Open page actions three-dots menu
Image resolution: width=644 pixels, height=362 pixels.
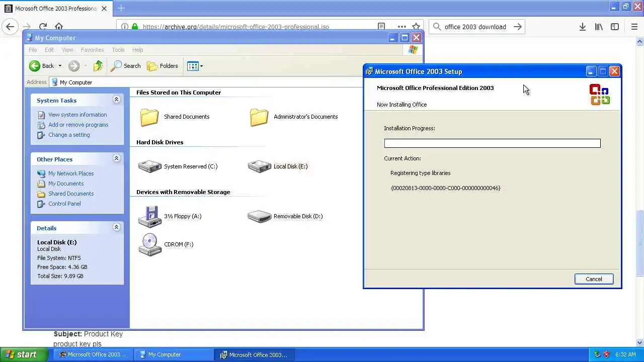click(x=401, y=27)
